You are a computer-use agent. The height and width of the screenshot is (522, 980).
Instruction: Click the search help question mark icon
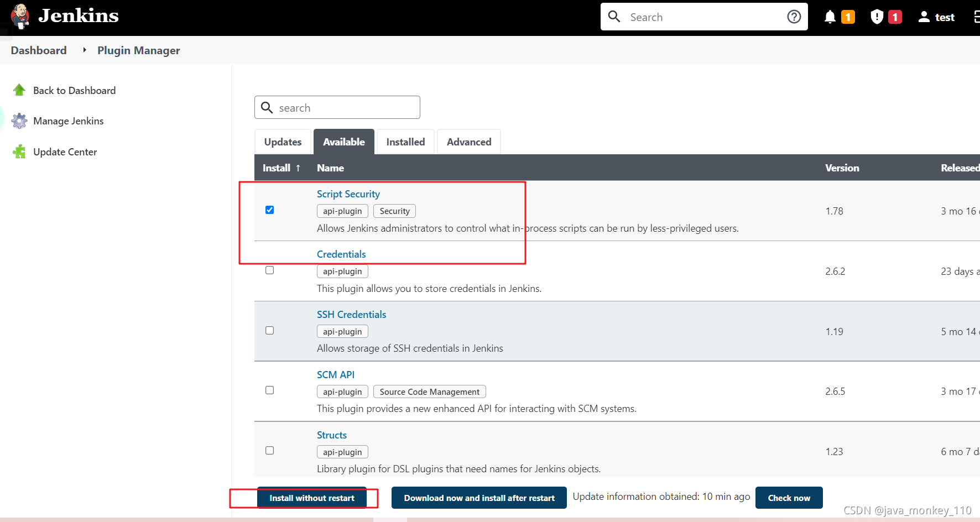(794, 17)
